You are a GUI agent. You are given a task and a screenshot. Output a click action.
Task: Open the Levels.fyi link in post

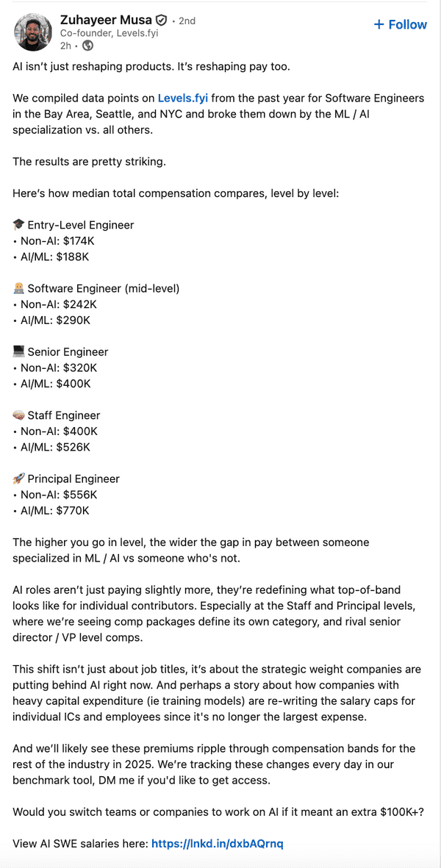point(182,98)
